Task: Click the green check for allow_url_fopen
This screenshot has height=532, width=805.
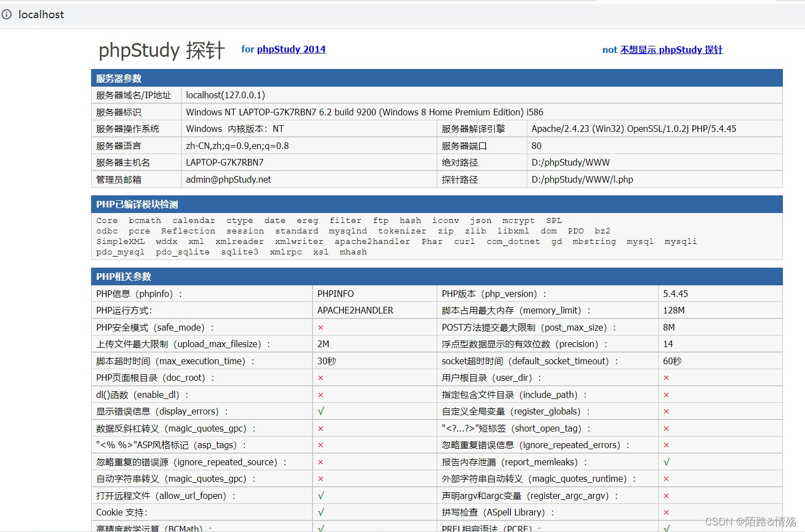Action: pos(321,496)
